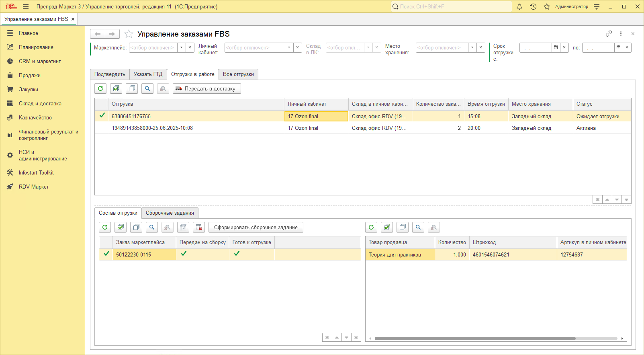Viewport: 644px width, 355px height.
Task: Add this page to favorites with star
Action: [129, 34]
